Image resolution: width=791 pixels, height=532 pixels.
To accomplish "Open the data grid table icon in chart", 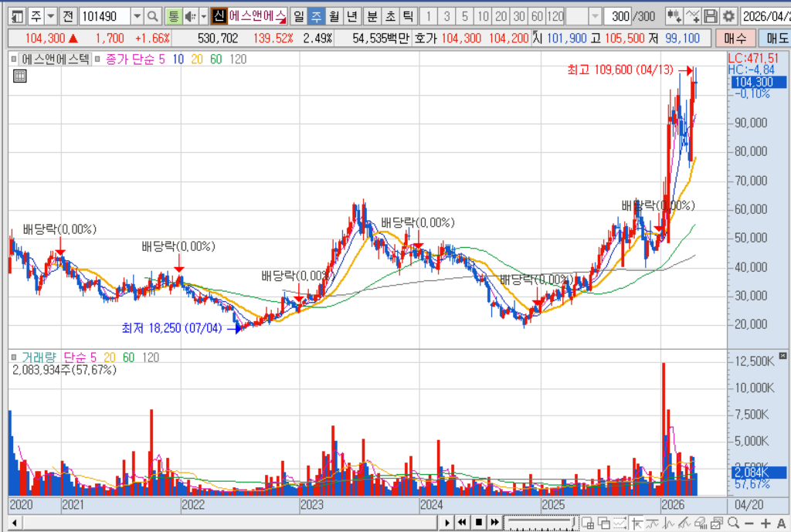I will 19,76.
